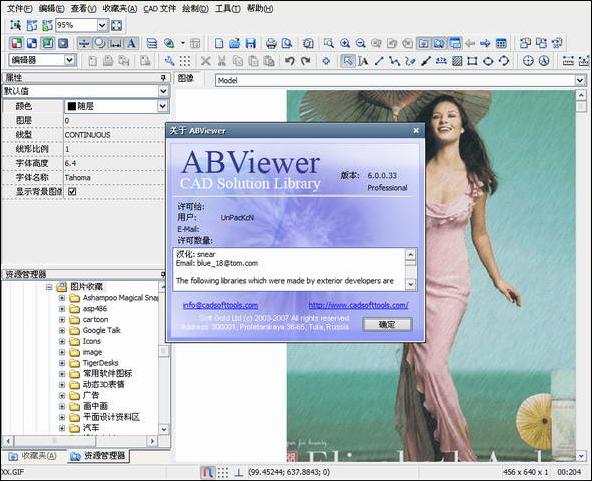The width and height of the screenshot is (594, 482).
Task: Open the 帮助(H) menu
Action: pyautogui.click(x=260, y=8)
